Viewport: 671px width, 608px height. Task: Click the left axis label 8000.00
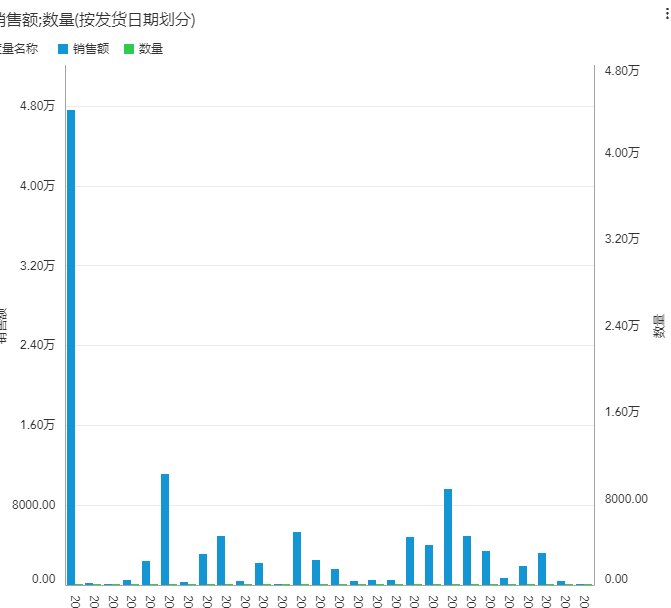click(34, 505)
